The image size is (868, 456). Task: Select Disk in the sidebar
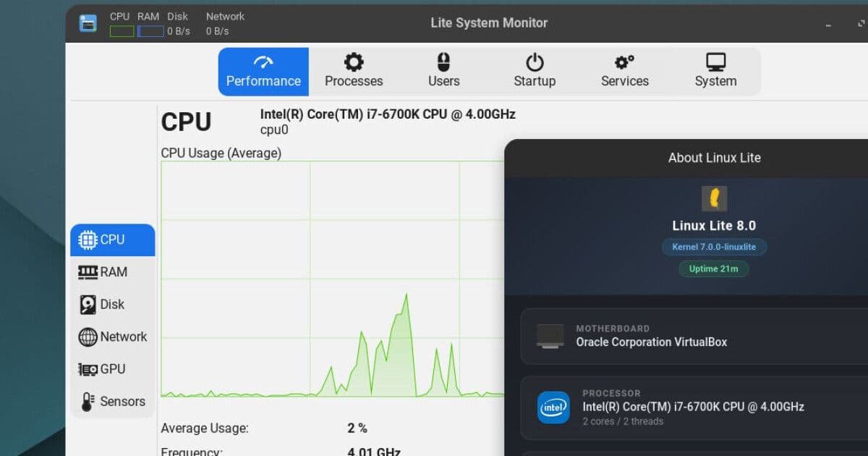pyautogui.click(x=113, y=305)
